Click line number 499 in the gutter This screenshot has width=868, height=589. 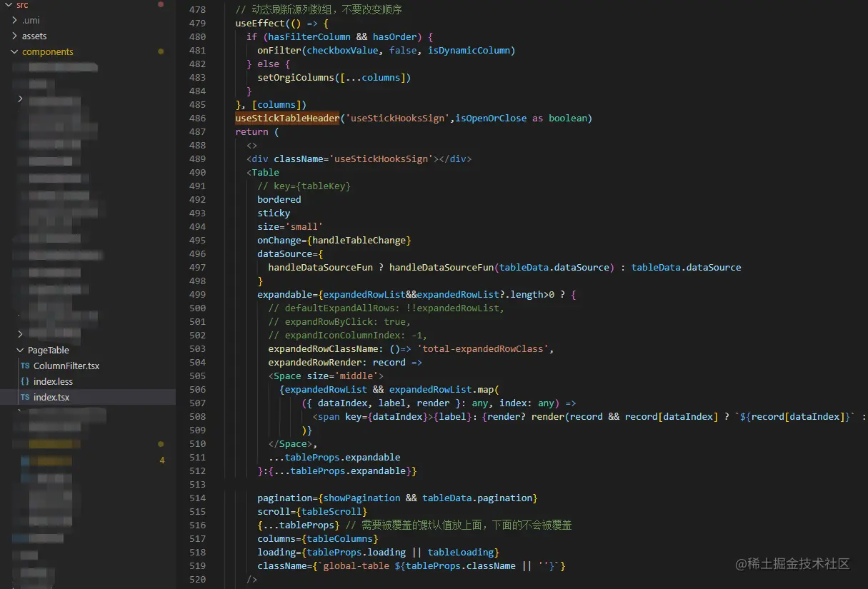[197, 294]
